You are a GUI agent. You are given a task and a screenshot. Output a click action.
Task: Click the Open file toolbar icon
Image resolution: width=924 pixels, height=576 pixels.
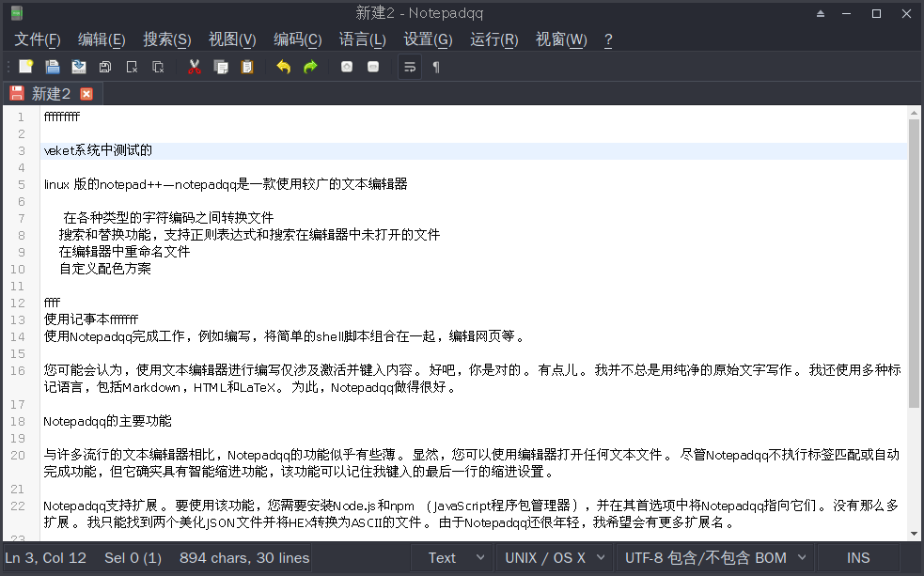coord(53,67)
